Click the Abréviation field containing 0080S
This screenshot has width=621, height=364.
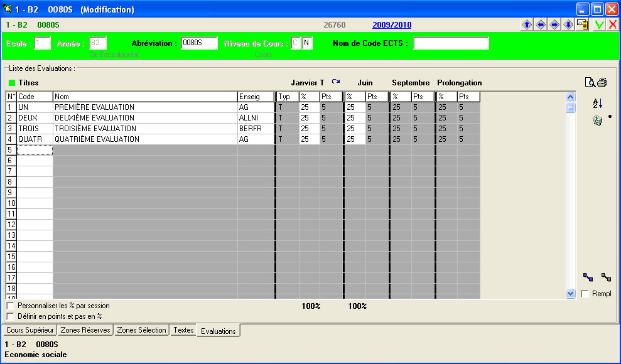click(x=199, y=43)
